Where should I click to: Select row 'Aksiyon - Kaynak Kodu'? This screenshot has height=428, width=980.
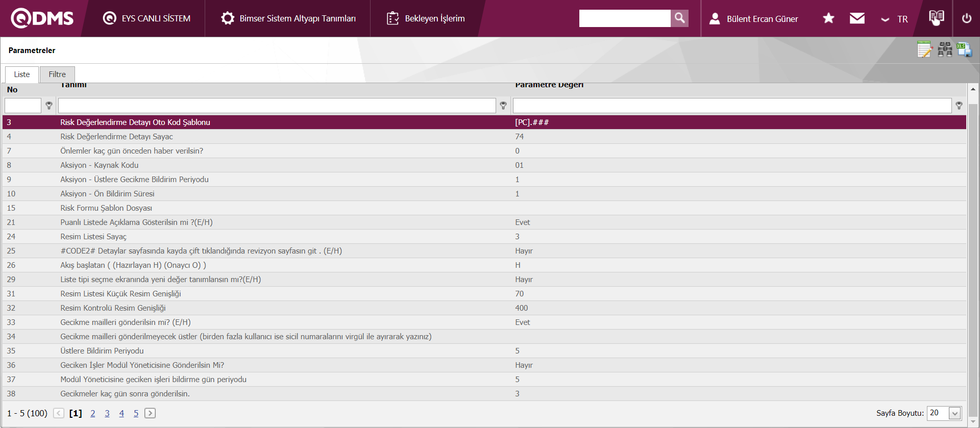click(x=484, y=165)
